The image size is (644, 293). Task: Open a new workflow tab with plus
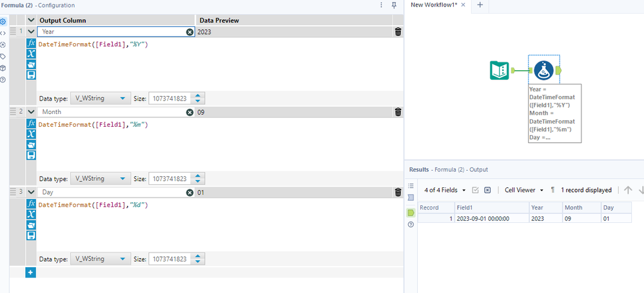pyautogui.click(x=480, y=5)
